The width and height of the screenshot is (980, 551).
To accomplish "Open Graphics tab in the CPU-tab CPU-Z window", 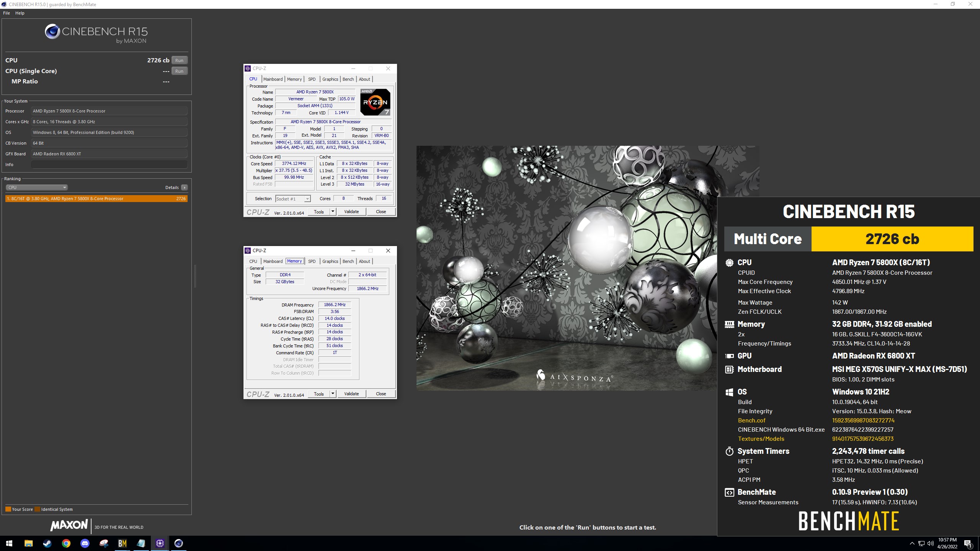I will pos(330,79).
